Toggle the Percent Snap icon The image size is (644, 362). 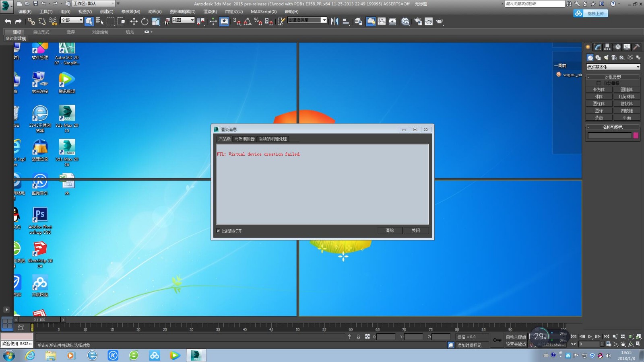point(258,21)
